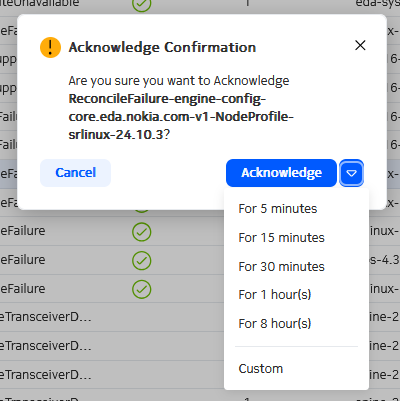The image size is (400, 401).
Task: Click the green checkmark in third eFailure row
Action: 142,289
